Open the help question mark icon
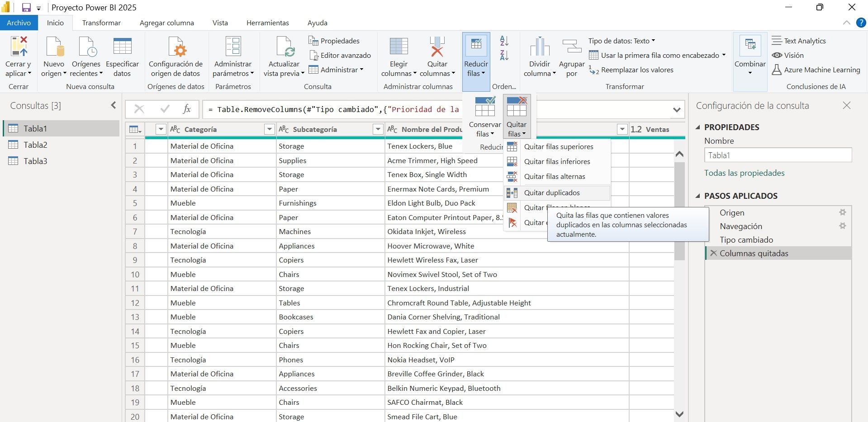The image size is (868, 422). point(861,23)
